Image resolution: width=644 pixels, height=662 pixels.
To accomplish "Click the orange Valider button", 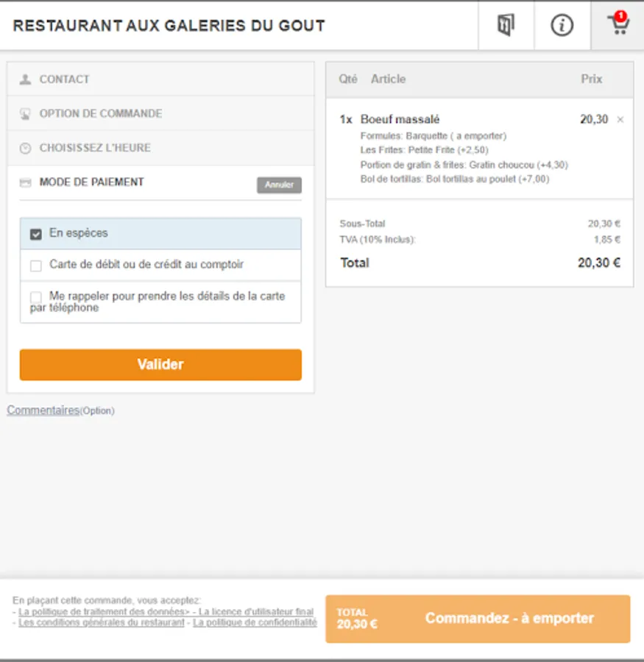I will click(x=160, y=365).
